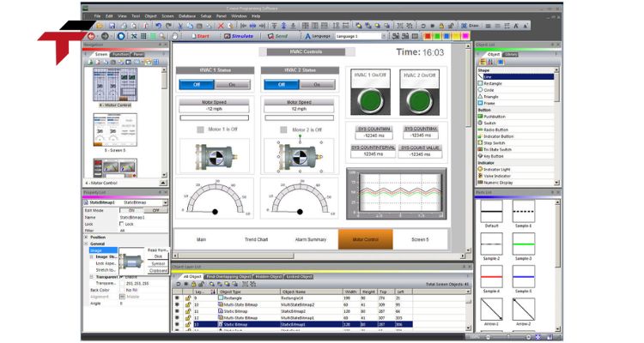Click the canvas horizontal scrollbar
This screenshot has height=343, width=644.
(318, 256)
